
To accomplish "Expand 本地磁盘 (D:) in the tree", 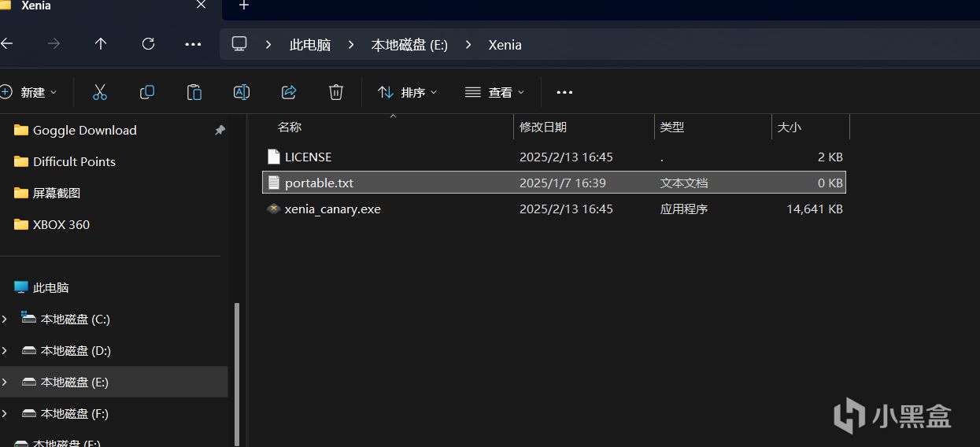I will [5, 351].
